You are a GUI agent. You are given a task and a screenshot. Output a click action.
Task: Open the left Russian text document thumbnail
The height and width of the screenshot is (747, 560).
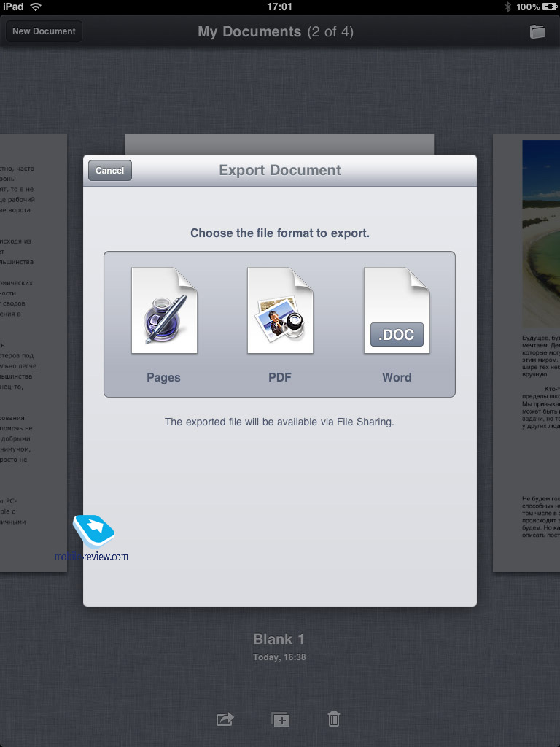click(33, 350)
